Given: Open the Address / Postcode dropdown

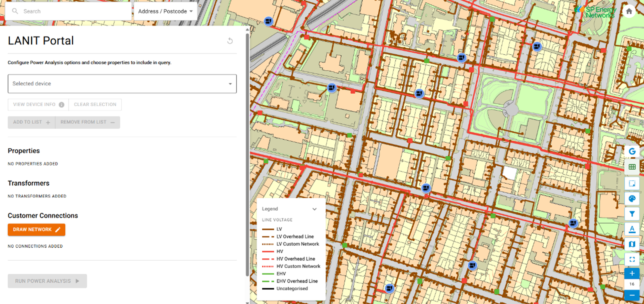Looking at the screenshot, I should (191, 11).
